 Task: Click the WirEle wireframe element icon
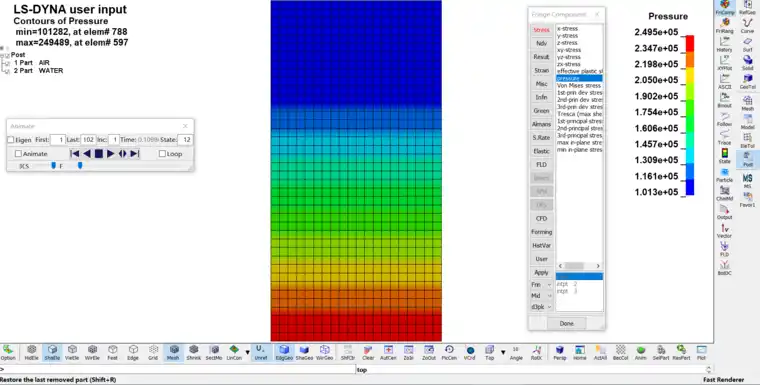92,353
